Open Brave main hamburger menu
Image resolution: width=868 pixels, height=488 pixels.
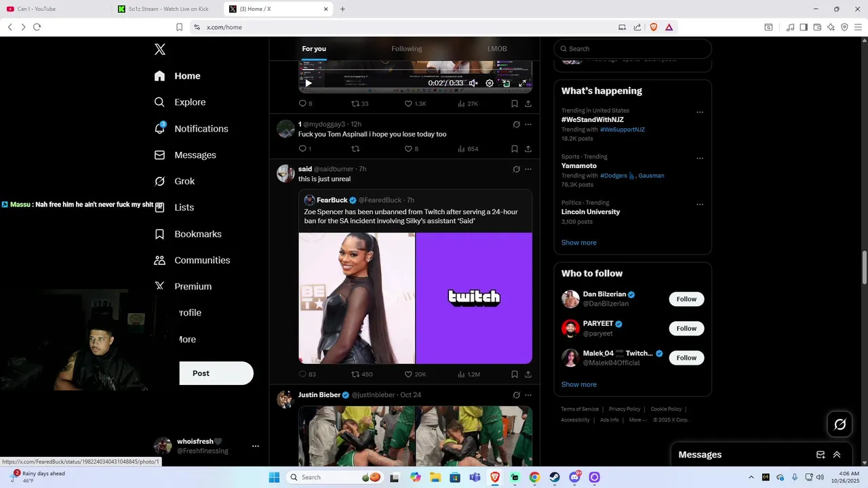click(x=859, y=27)
